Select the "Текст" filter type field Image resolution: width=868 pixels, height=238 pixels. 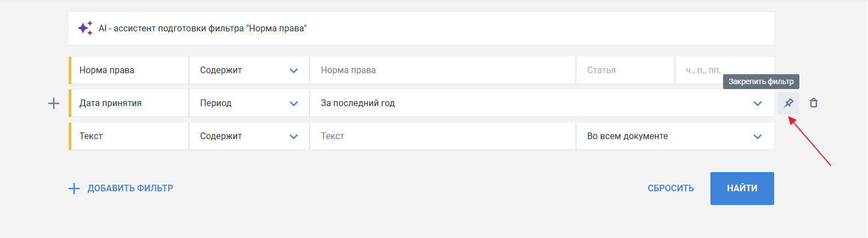130,136
